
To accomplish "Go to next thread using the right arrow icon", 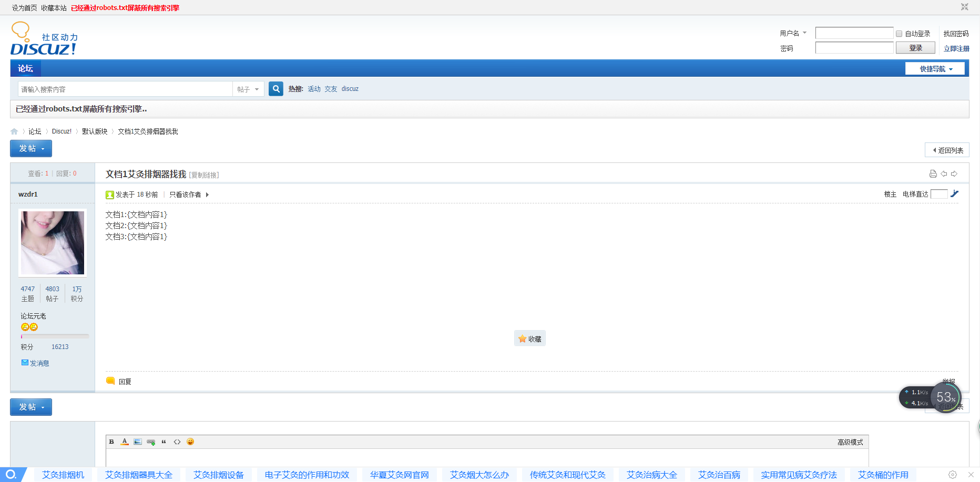I will (x=954, y=174).
